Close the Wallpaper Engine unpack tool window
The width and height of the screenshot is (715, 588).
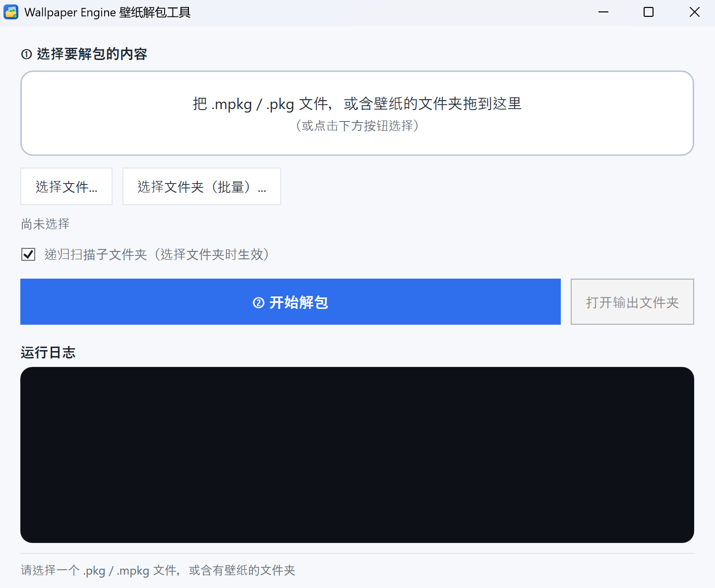pyautogui.click(x=694, y=12)
